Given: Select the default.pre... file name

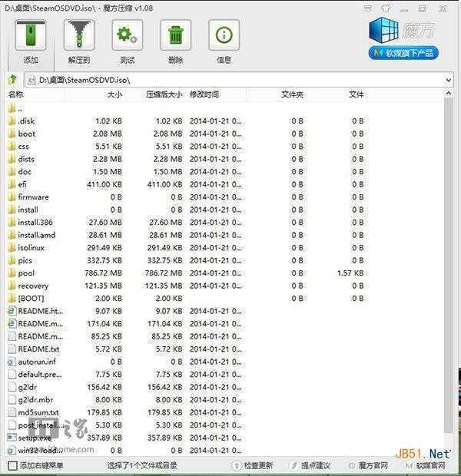Looking at the screenshot, I should [x=40, y=375].
